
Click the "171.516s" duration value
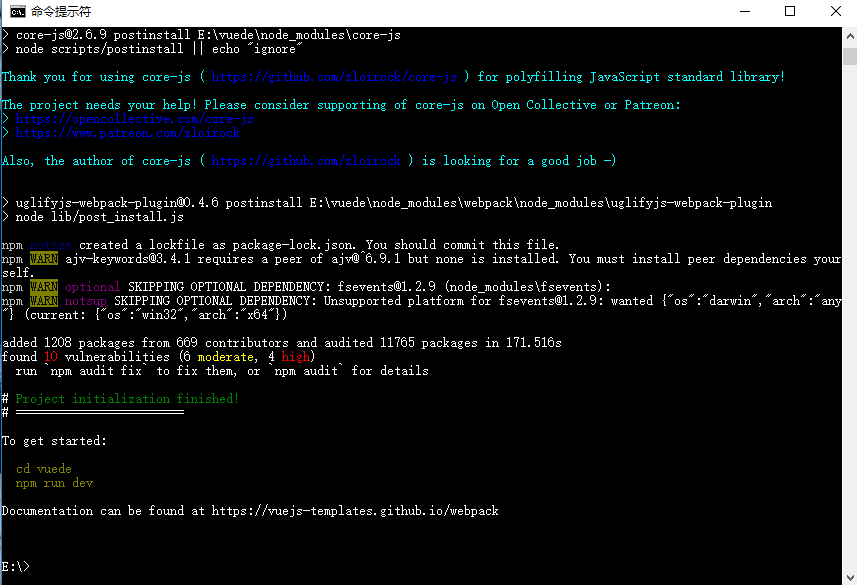pos(533,343)
